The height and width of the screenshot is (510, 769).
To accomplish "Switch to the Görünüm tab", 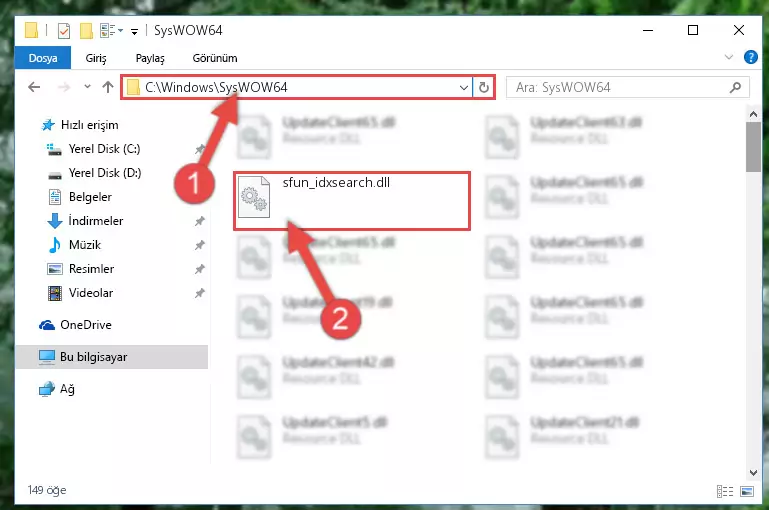I will pyautogui.click(x=215, y=58).
